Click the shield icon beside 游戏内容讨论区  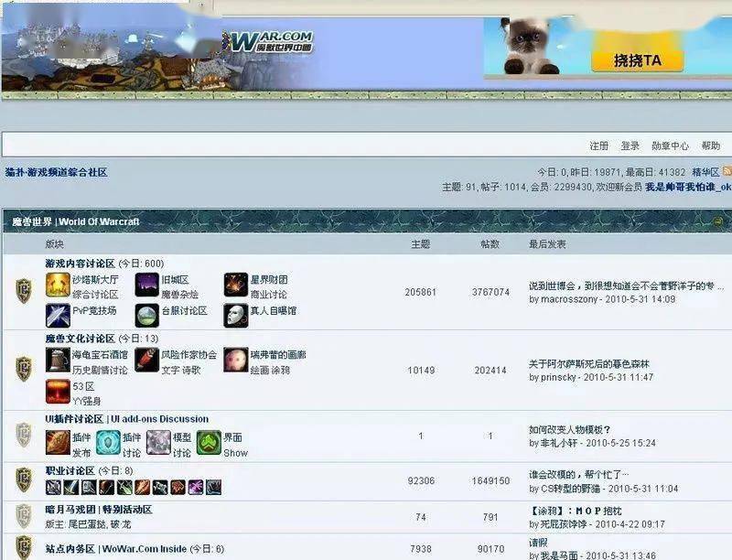click(x=24, y=291)
